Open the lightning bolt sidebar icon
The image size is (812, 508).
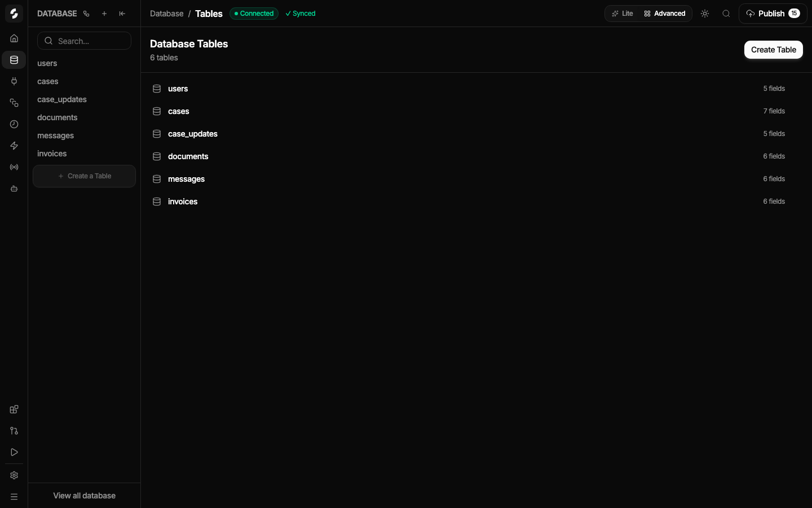pos(14,146)
